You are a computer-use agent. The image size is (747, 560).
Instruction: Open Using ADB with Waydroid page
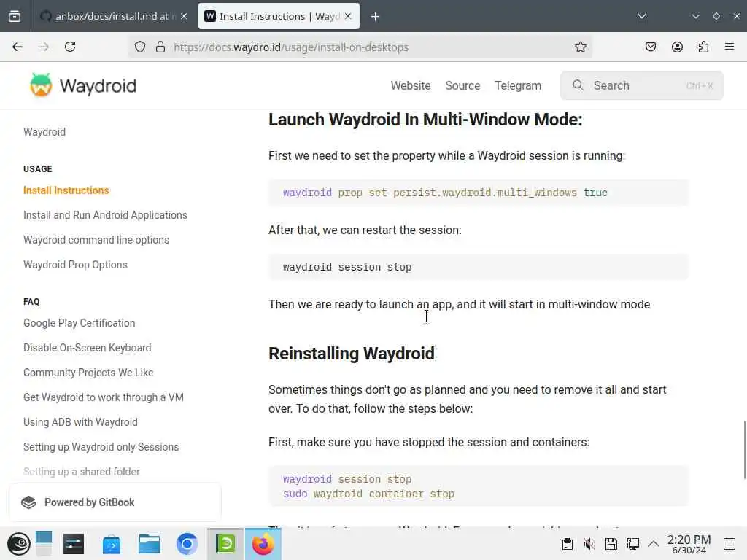pyautogui.click(x=80, y=422)
